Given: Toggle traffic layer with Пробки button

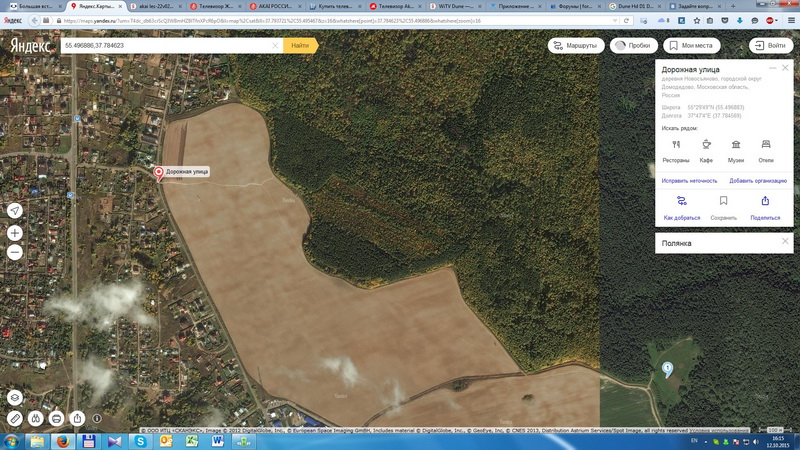Looking at the screenshot, I should (x=632, y=46).
